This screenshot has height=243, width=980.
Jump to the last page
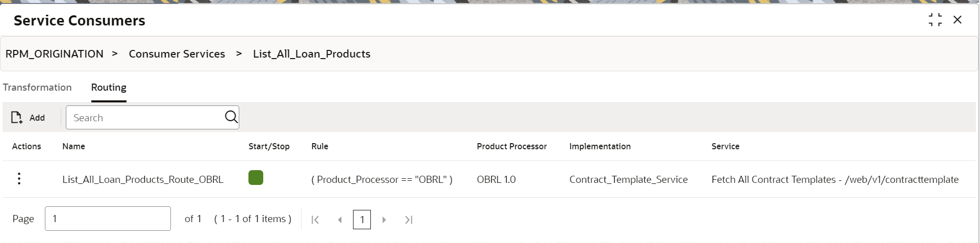click(x=409, y=220)
